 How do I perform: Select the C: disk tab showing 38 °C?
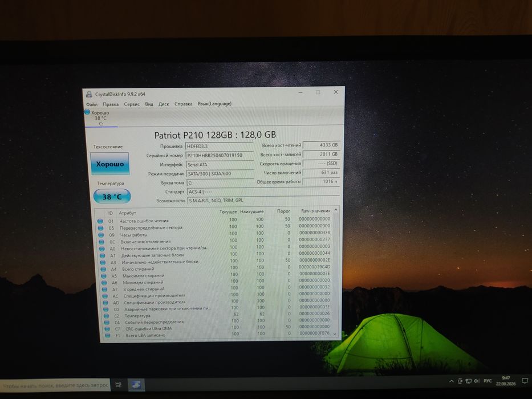(x=101, y=118)
